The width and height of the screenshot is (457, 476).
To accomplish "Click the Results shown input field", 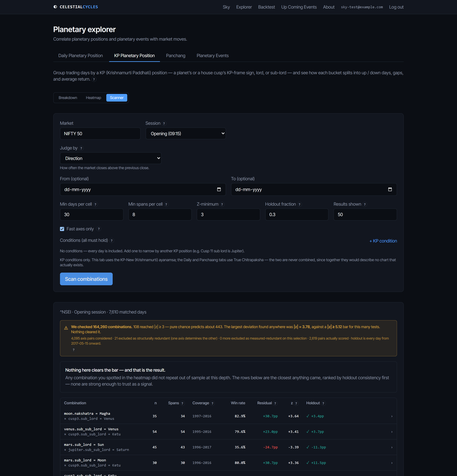I will [x=365, y=215].
